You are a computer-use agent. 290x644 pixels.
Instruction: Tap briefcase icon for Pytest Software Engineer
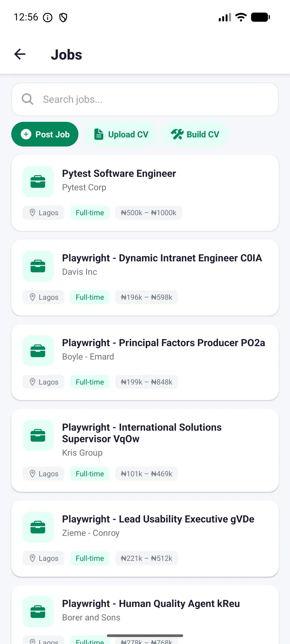pos(38,182)
